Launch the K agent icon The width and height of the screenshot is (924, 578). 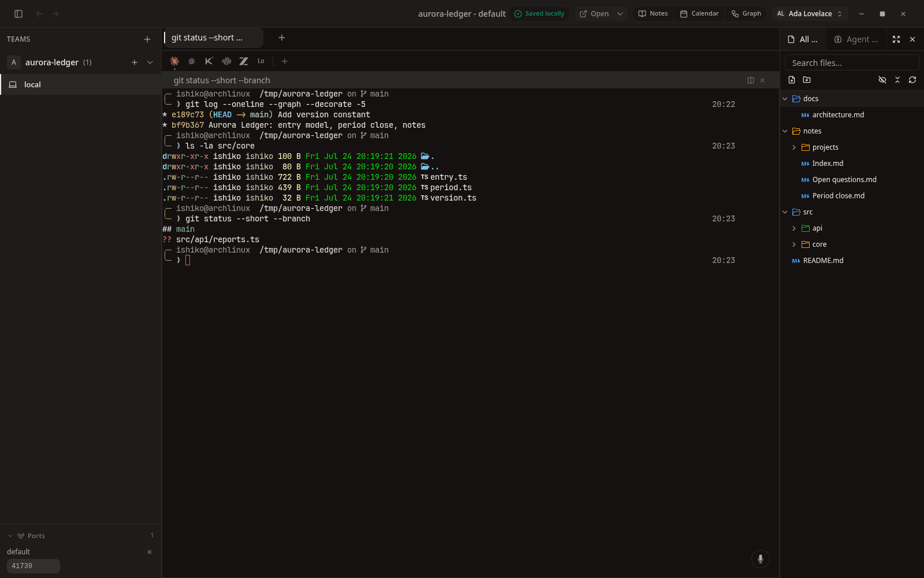coord(209,61)
